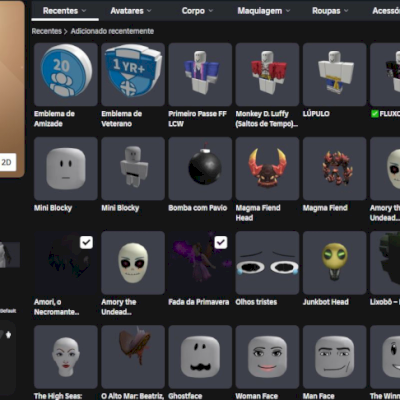This screenshot has width=400, height=400.
Task: Select the Amory the Undead mask head
Action: click(x=133, y=263)
